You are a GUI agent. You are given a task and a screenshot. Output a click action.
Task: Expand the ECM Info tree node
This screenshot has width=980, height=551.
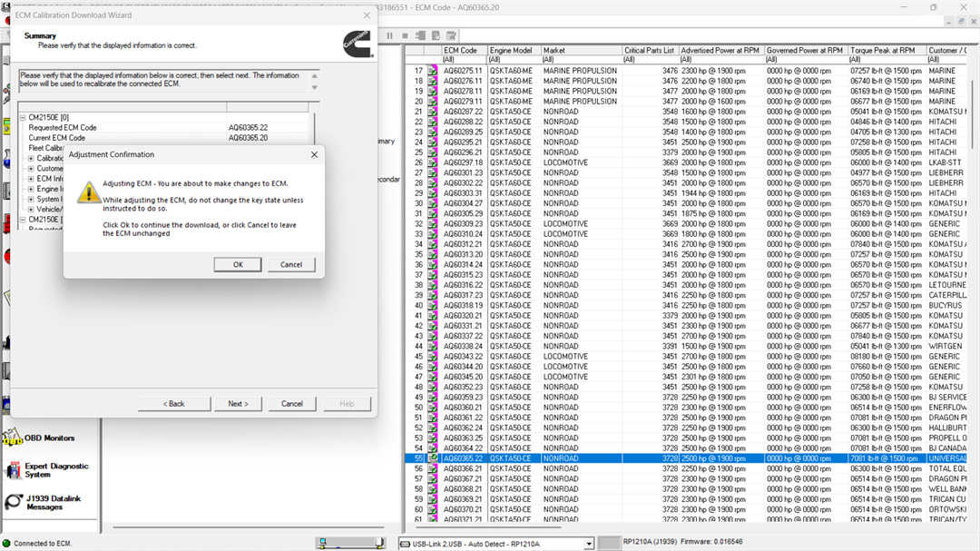[31, 179]
